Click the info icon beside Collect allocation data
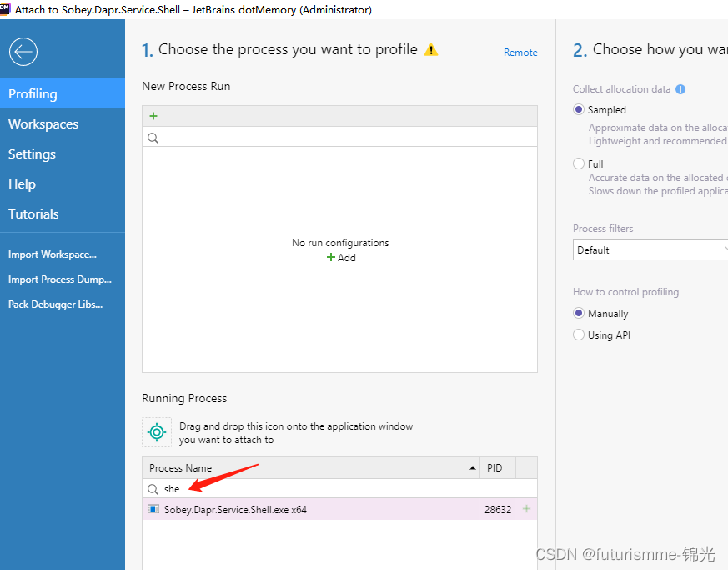The image size is (728, 570). coord(680,89)
